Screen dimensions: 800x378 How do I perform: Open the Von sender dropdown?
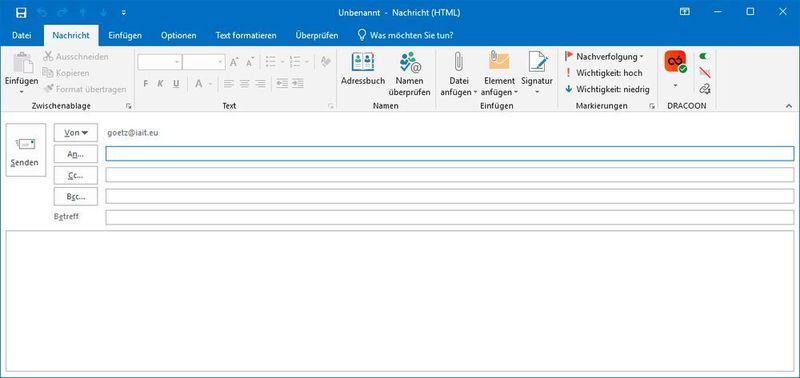pos(76,133)
